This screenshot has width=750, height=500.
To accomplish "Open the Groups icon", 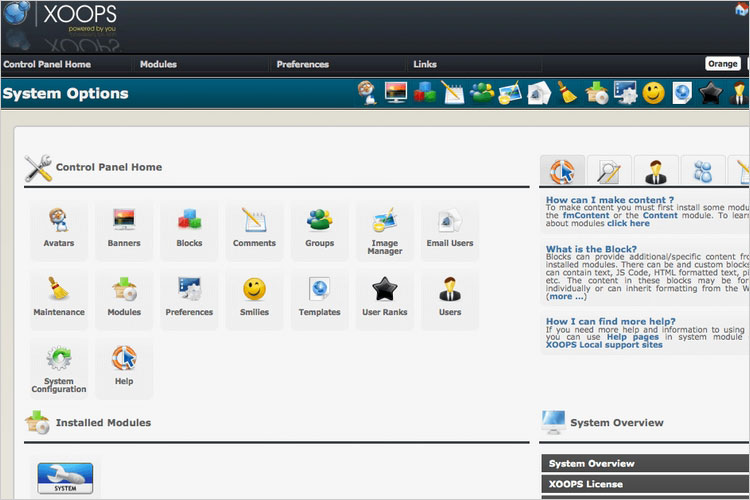I will [319, 227].
